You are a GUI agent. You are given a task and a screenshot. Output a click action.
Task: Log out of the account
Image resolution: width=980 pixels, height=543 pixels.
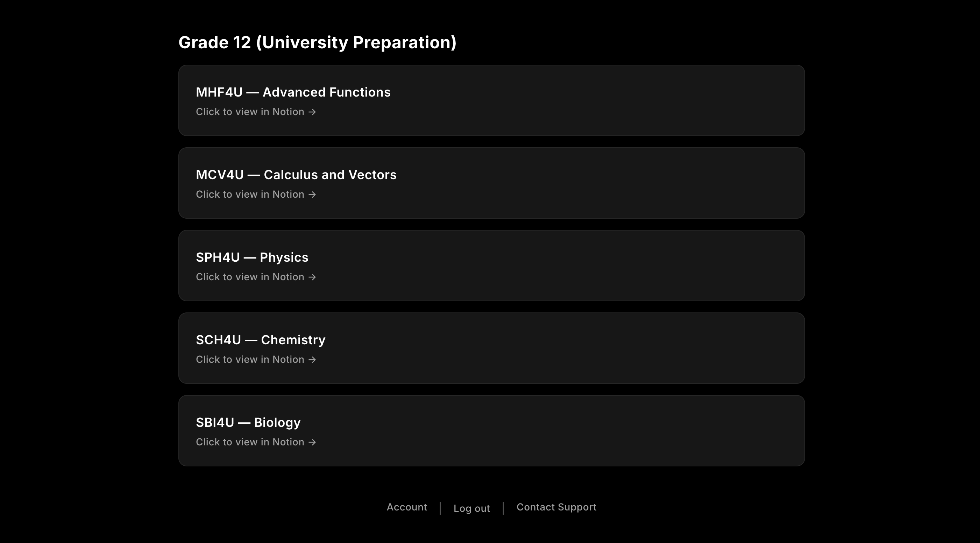(x=471, y=508)
